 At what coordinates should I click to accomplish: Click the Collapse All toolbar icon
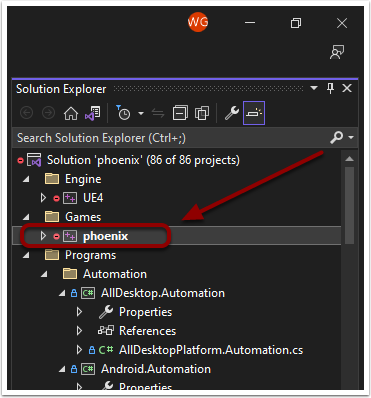pos(180,113)
